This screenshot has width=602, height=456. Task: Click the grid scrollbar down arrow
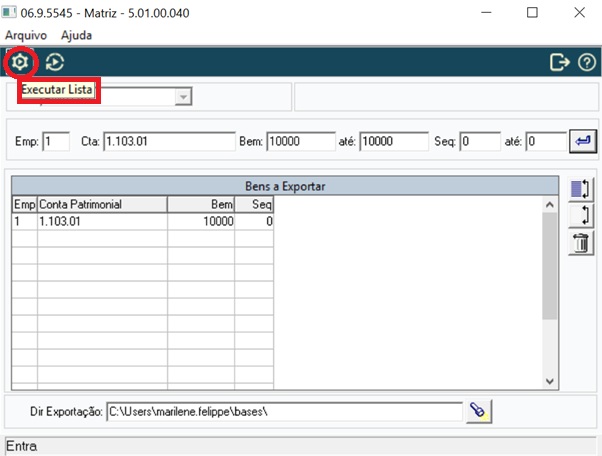[550, 381]
